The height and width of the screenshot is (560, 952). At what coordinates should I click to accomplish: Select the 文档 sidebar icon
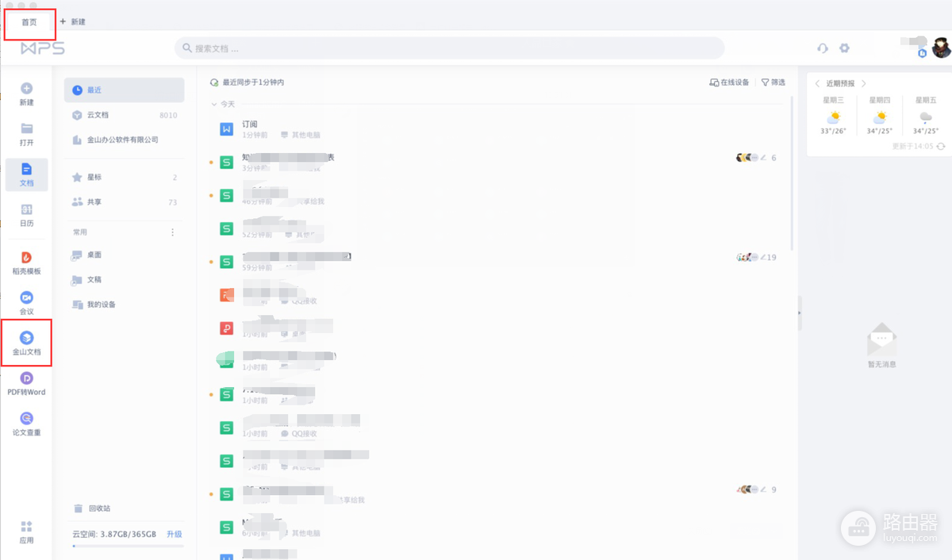point(26,175)
